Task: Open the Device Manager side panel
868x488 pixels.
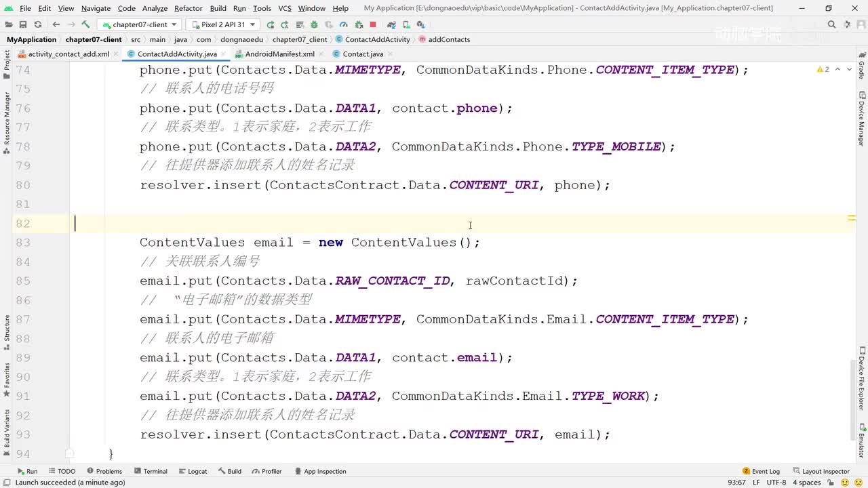Action: (x=861, y=120)
